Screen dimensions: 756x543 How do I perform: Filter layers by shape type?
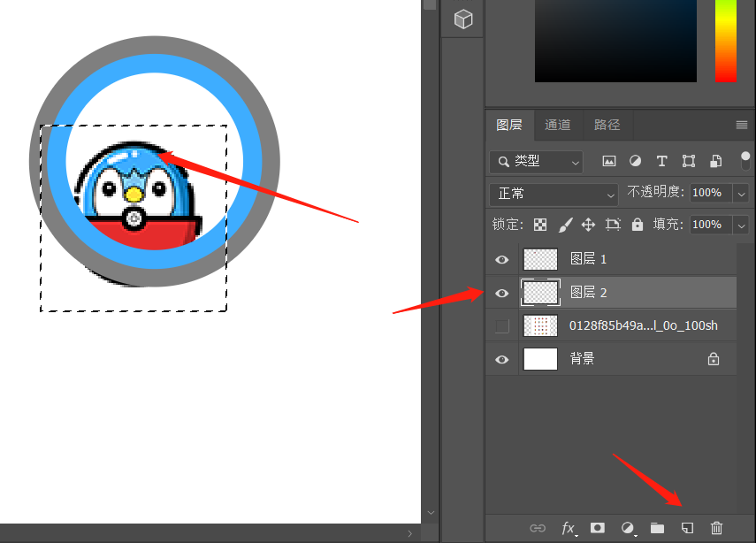click(x=689, y=161)
